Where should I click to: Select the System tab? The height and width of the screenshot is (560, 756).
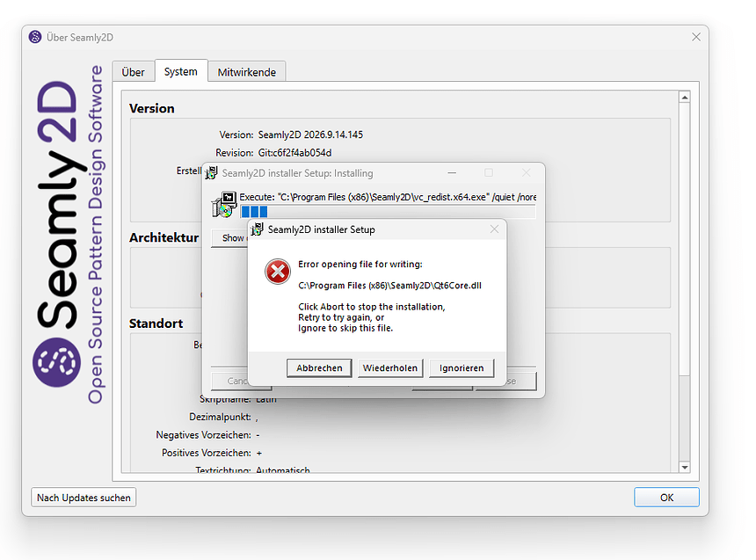point(181,71)
